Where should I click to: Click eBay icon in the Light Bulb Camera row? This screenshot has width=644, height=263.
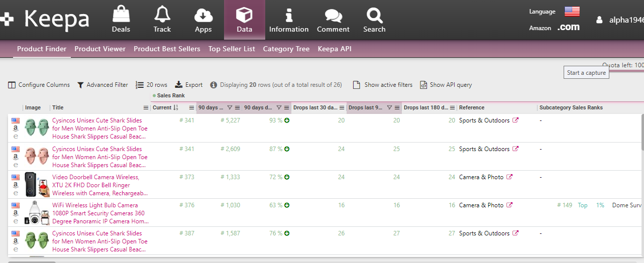[16, 221]
